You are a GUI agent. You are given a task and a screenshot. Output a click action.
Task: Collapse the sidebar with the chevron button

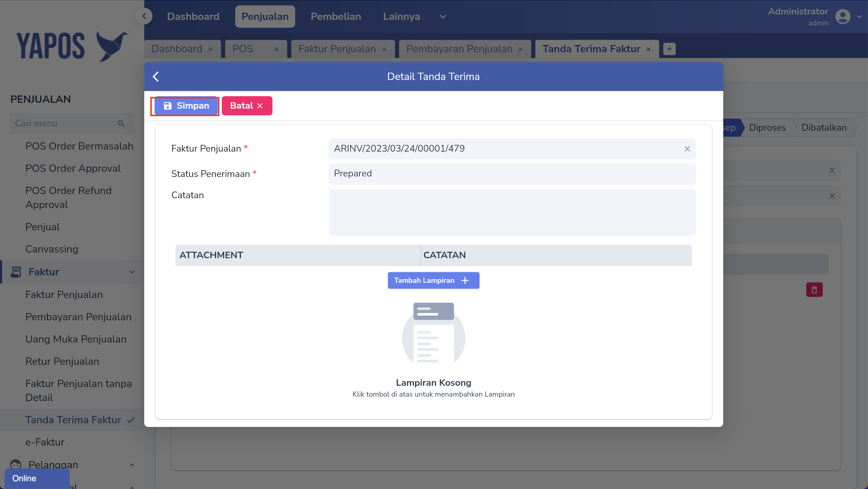(144, 16)
